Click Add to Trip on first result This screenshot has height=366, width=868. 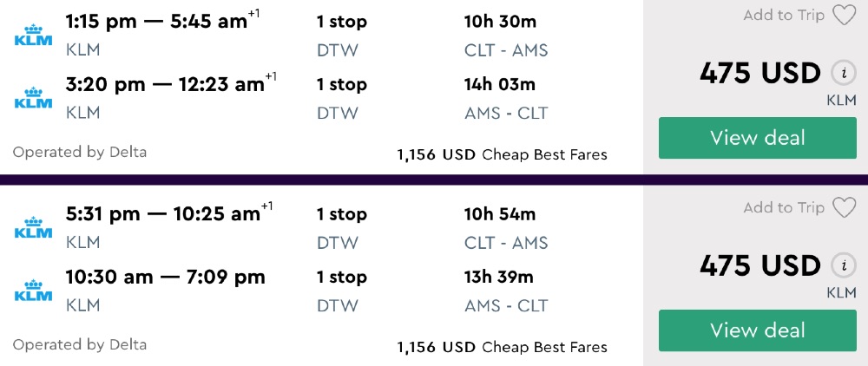tap(784, 16)
